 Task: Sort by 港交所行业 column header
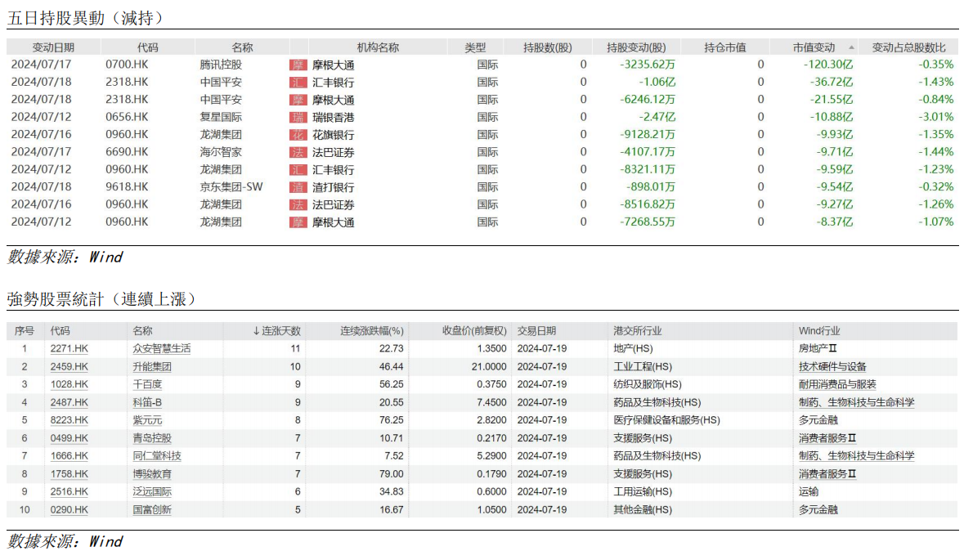click(x=637, y=331)
